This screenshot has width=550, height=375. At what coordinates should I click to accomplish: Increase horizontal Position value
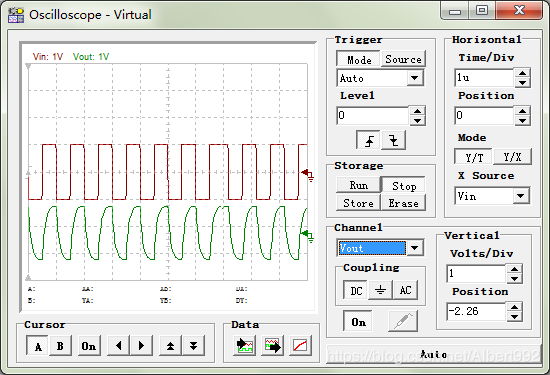coord(522,111)
